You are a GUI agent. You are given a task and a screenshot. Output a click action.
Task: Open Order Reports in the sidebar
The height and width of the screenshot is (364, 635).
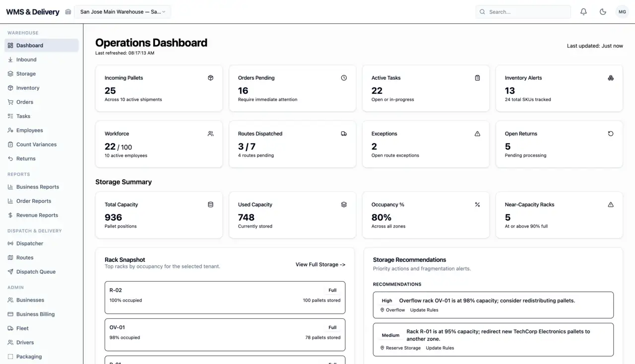pos(42,201)
